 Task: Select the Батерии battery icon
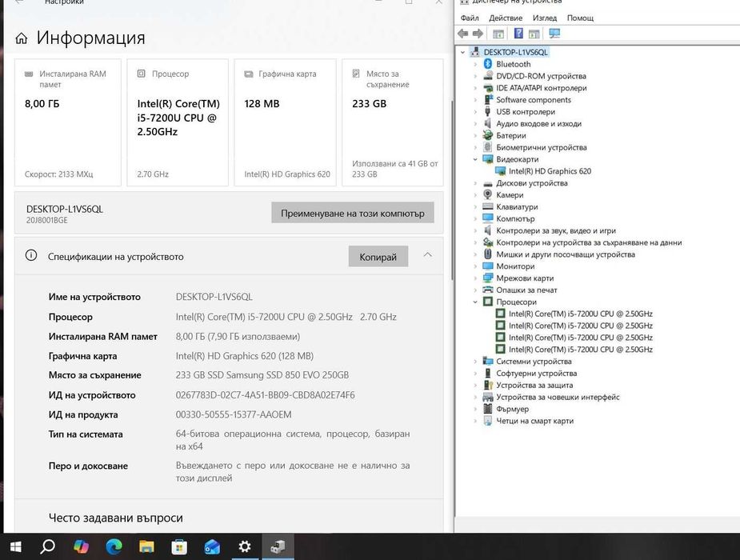click(488, 135)
